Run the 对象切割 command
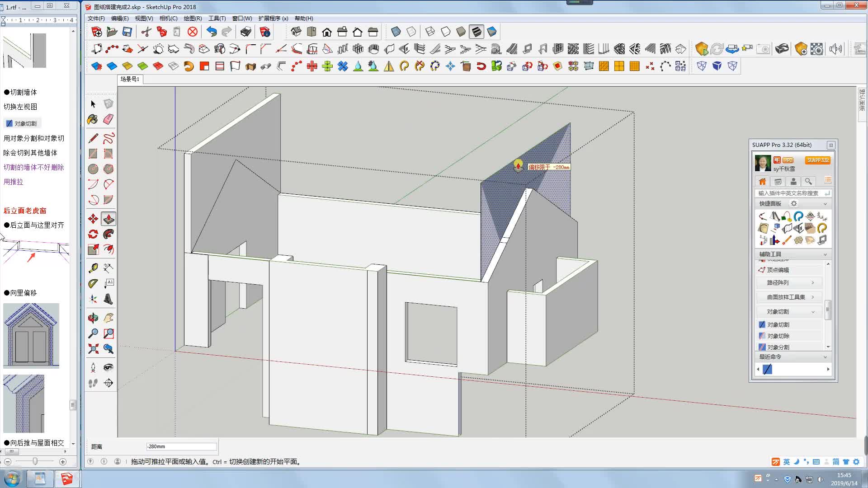This screenshot has width=868, height=488. [790, 324]
